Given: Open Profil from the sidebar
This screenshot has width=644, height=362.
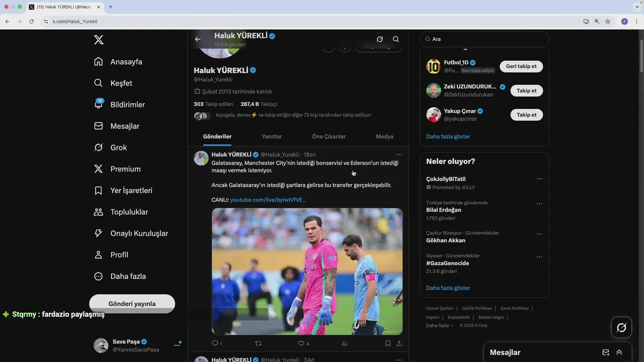Looking at the screenshot, I should [111, 255].
